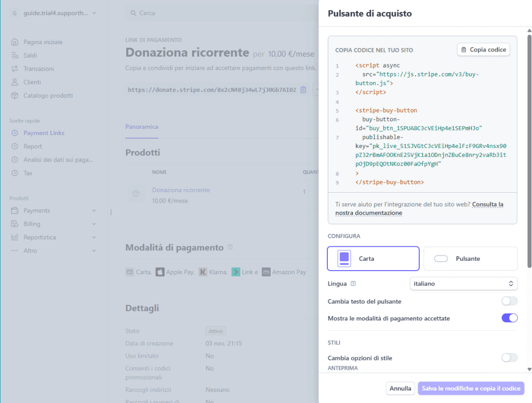Open the Tax section

[x=26, y=173]
